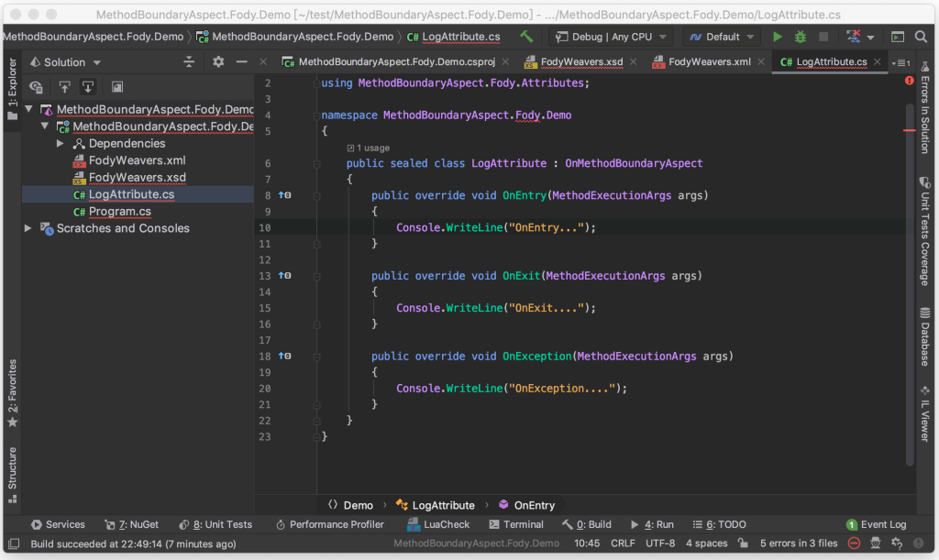The height and width of the screenshot is (560, 939).
Task: Select FodyWeavers.xml in solution tree
Action: pos(137,160)
